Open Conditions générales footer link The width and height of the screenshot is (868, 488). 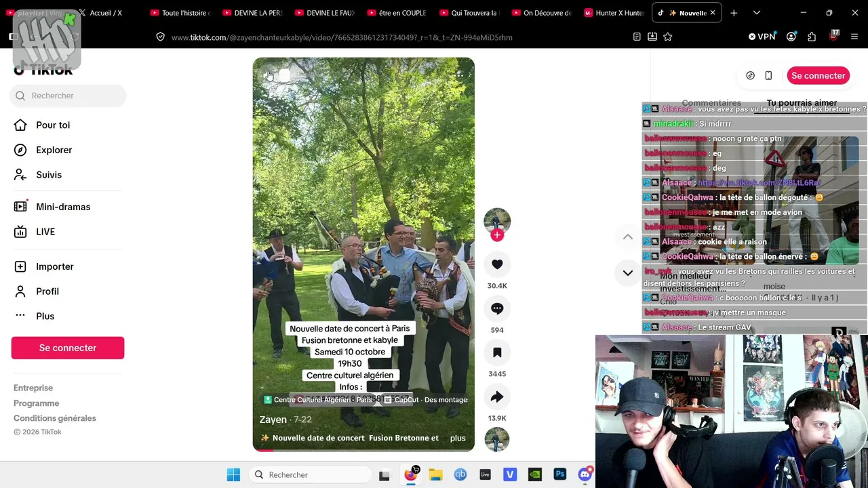55,418
